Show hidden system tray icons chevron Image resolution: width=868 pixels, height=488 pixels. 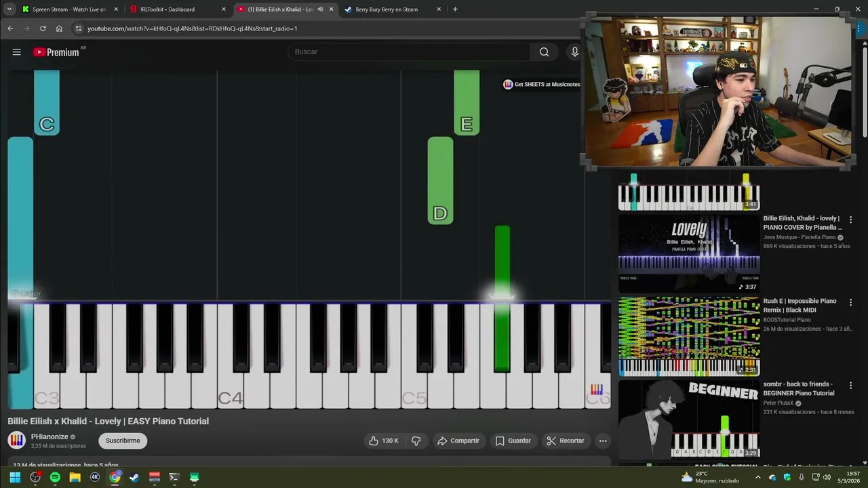(x=758, y=477)
